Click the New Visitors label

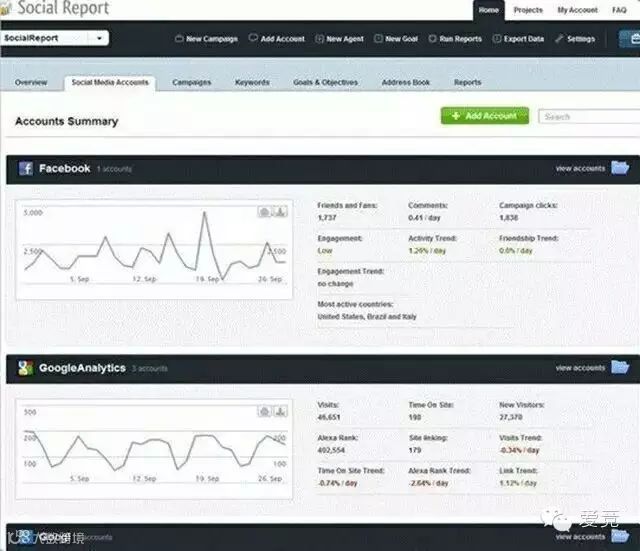[x=522, y=405]
